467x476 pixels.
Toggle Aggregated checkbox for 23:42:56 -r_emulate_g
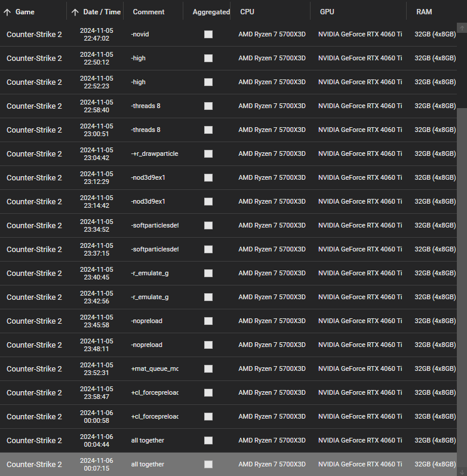click(x=208, y=297)
